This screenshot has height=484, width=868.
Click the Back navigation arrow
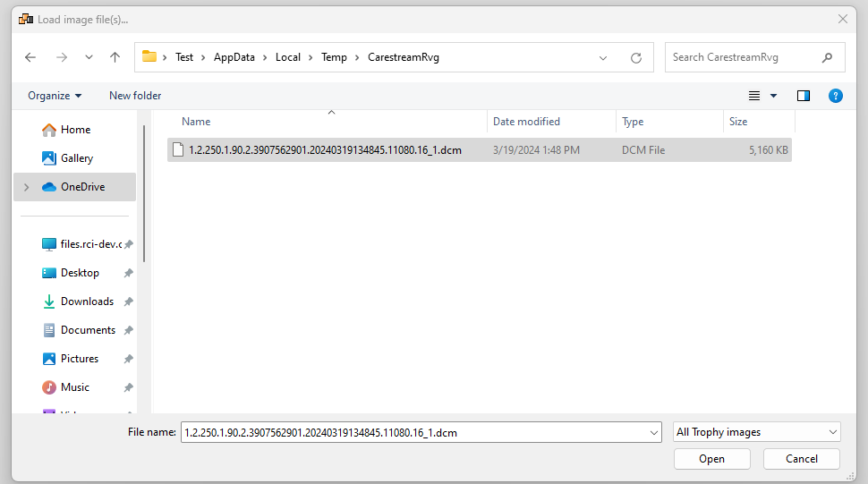tap(30, 57)
